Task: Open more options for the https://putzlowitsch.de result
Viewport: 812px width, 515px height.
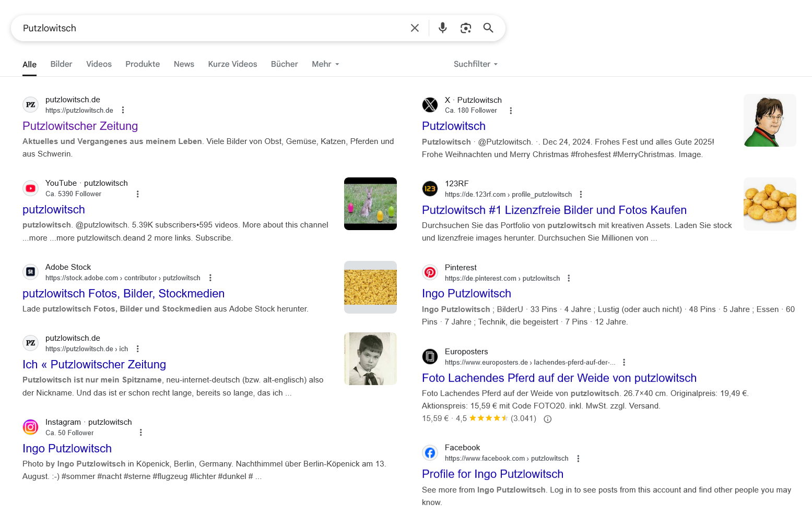Action: tap(123, 110)
